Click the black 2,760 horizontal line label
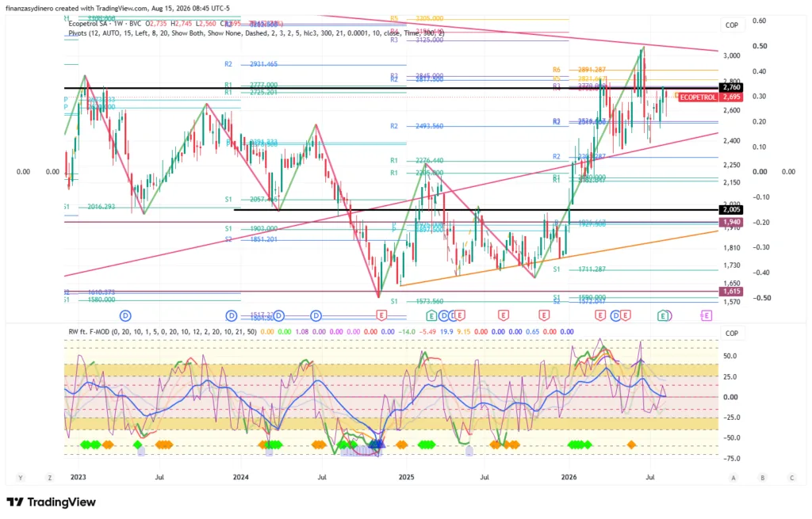Screen dimensions: 812x519 [x=731, y=87]
